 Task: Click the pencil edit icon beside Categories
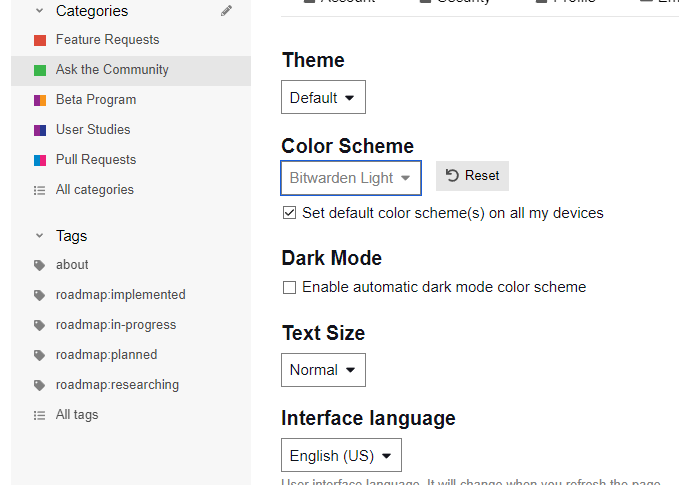[x=226, y=11]
